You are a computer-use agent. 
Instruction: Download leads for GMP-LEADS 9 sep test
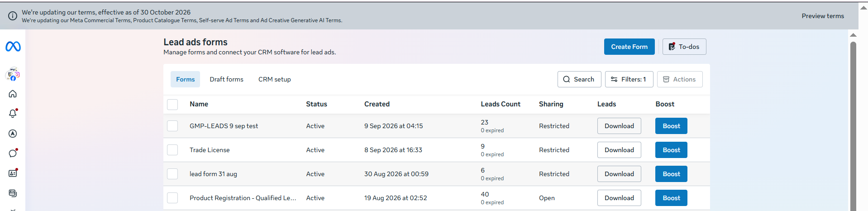(619, 126)
